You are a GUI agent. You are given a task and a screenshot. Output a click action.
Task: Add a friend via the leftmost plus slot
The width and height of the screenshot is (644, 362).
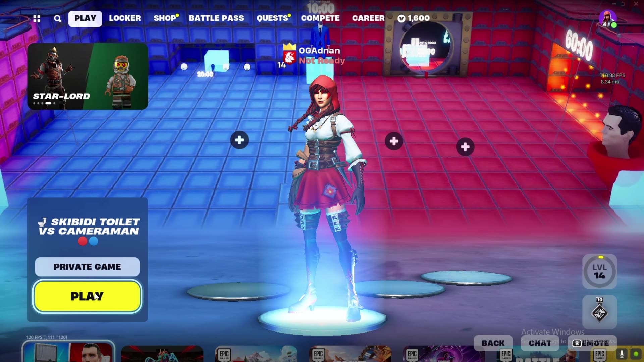239,140
